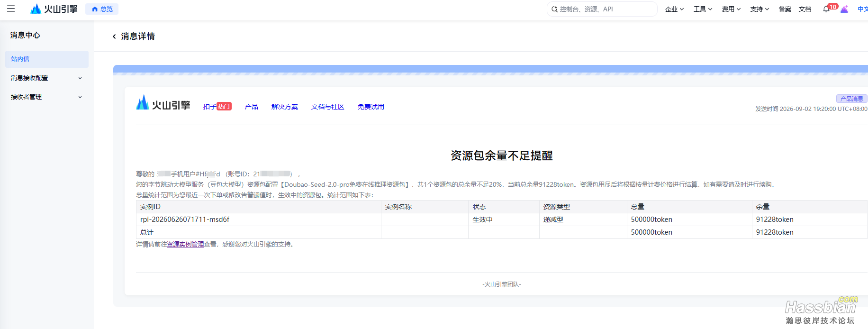Viewport: 868px width, 329px height.
Task: Open the 总览 home overview button
Action: click(102, 9)
